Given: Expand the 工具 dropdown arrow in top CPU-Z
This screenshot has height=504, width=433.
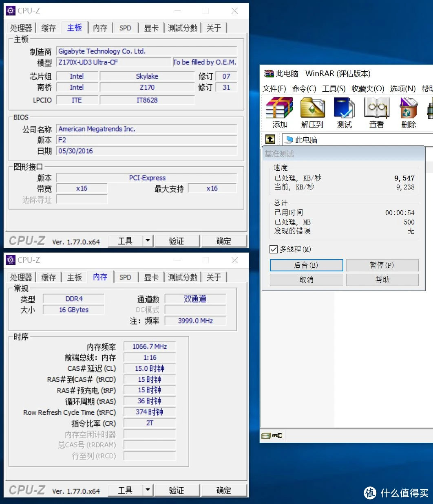Looking at the screenshot, I should pos(148,241).
